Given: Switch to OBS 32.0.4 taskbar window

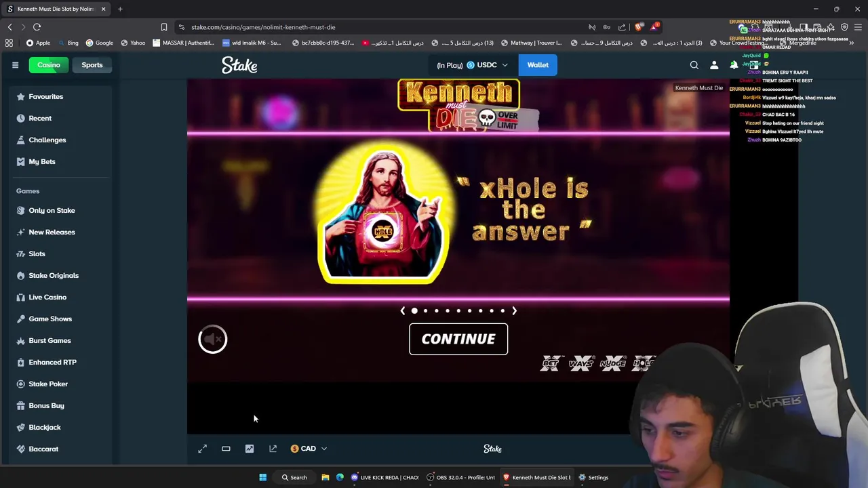Looking at the screenshot, I should [x=461, y=477].
